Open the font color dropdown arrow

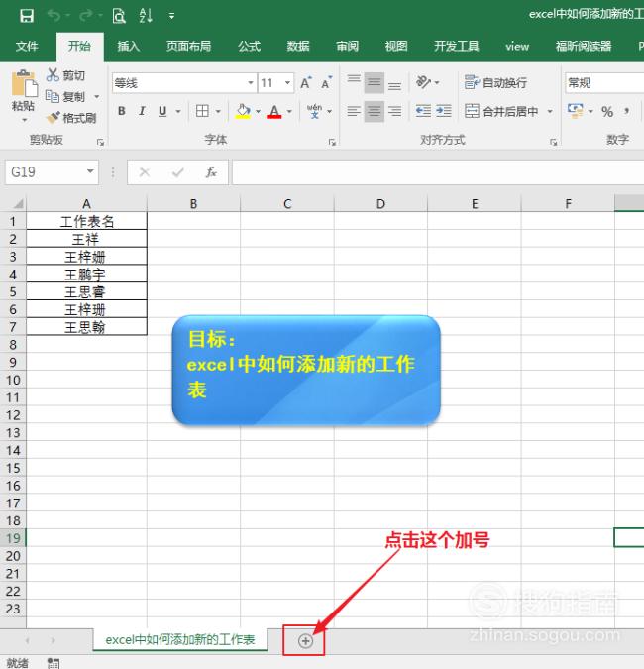point(289,112)
